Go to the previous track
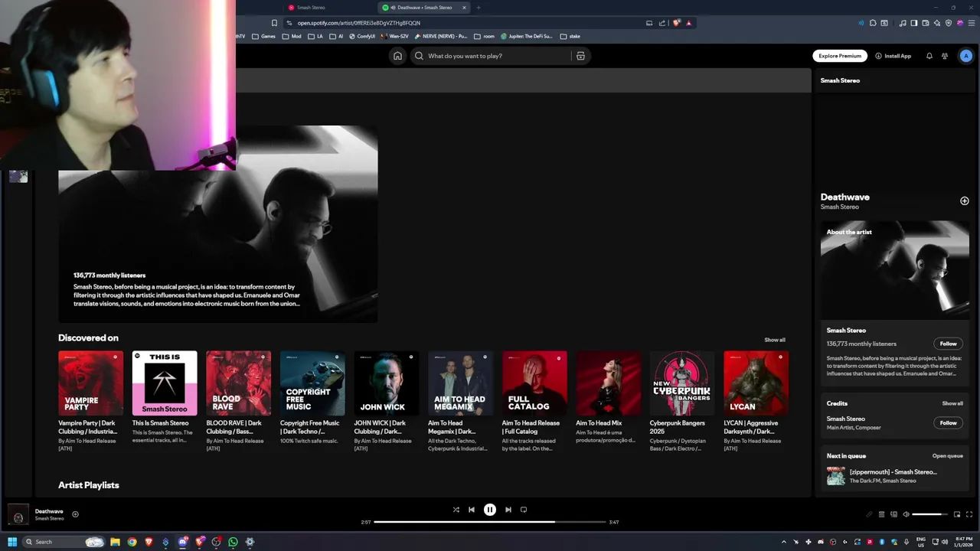 pos(472,510)
